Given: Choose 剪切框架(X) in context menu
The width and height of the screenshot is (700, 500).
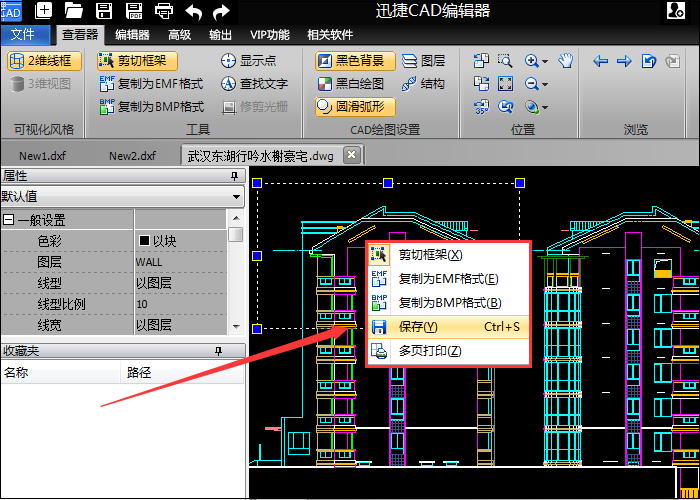Looking at the screenshot, I should (447, 255).
